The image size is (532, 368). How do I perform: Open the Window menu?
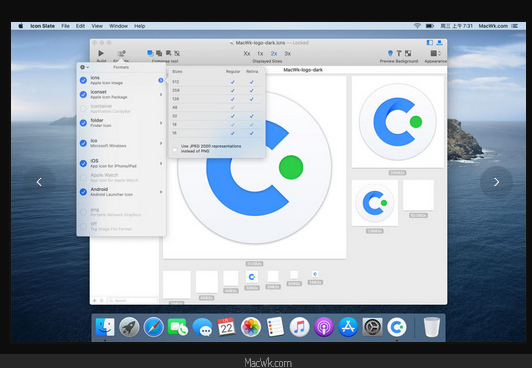[118, 26]
